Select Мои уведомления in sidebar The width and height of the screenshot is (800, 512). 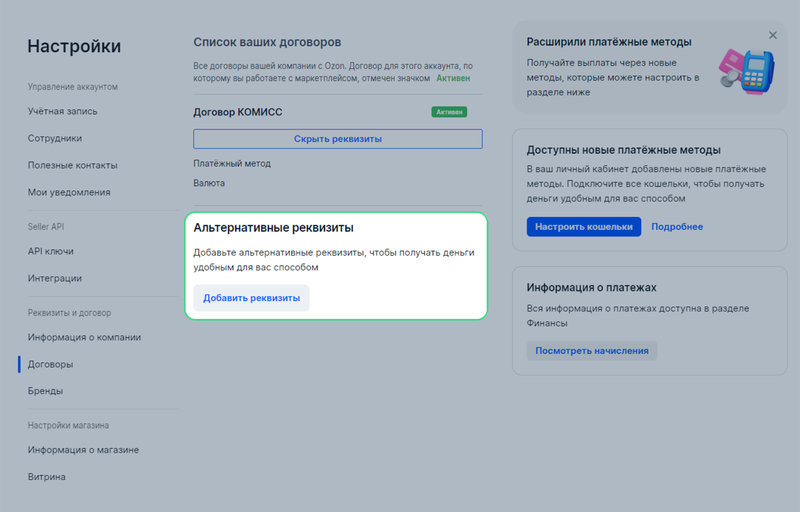click(x=69, y=192)
